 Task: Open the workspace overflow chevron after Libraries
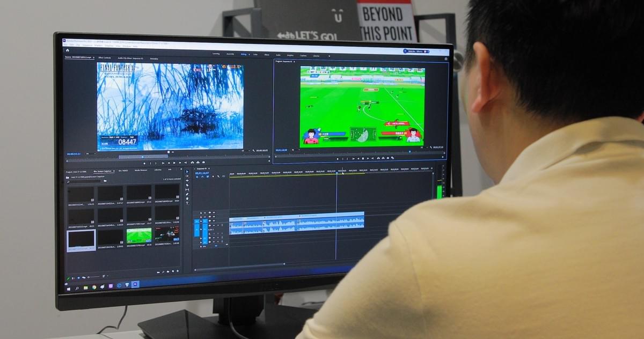point(329,56)
